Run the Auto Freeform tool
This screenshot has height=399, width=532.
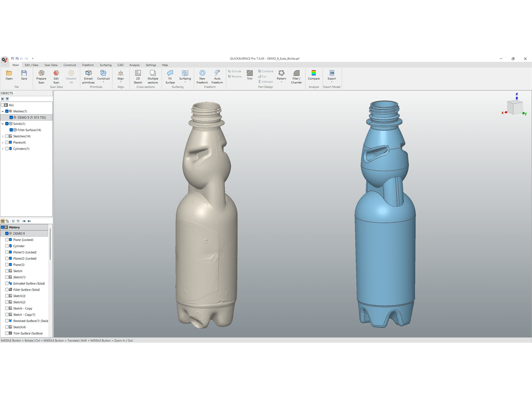[x=217, y=77]
